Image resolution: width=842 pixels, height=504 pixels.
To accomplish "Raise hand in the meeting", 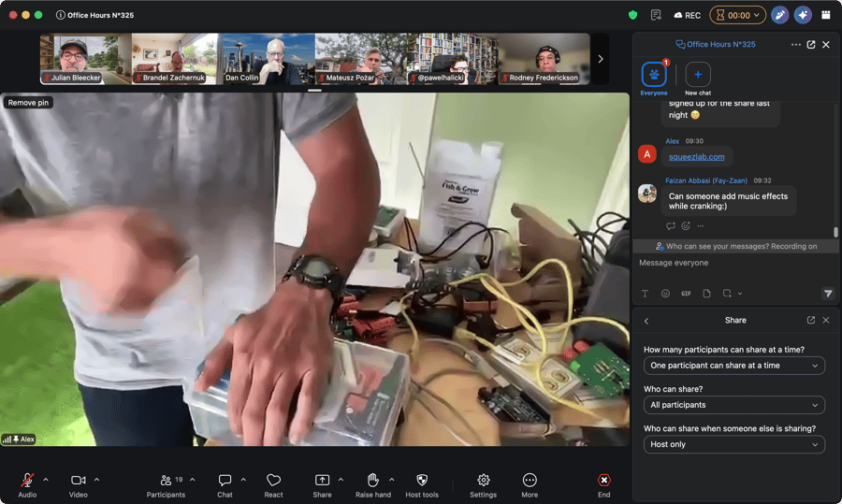I will click(x=373, y=484).
